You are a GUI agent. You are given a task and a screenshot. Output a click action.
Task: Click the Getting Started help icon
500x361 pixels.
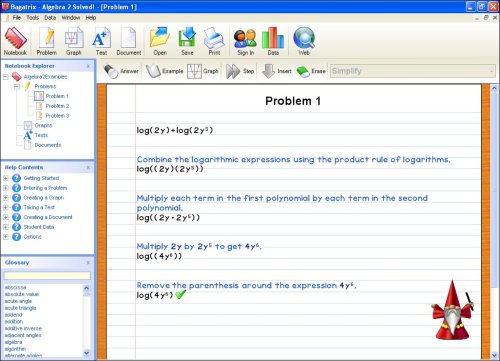[x=16, y=178]
